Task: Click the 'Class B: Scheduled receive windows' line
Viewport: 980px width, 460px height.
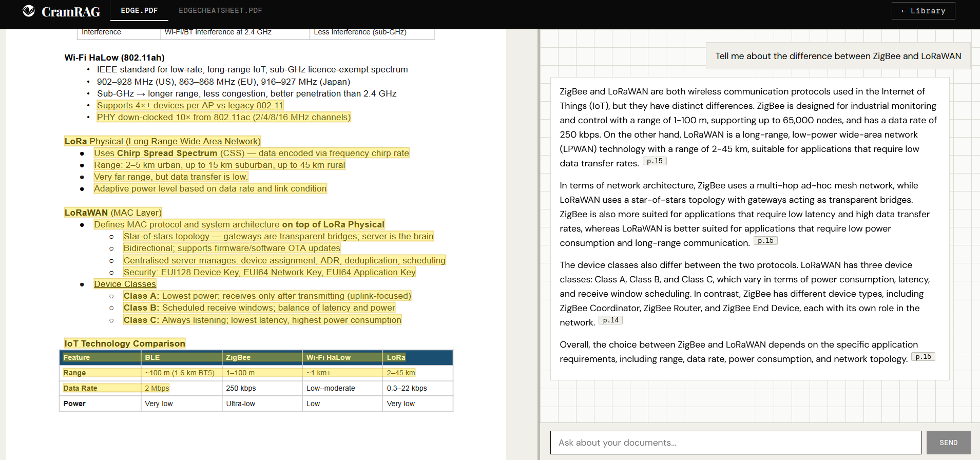Action: tap(259, 308)
